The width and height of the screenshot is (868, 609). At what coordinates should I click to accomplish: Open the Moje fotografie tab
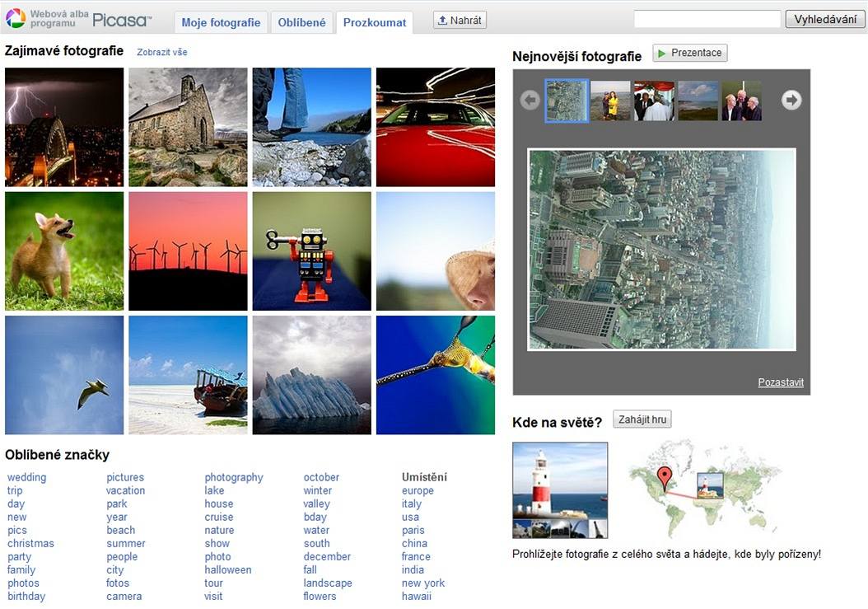coord(221,22)
